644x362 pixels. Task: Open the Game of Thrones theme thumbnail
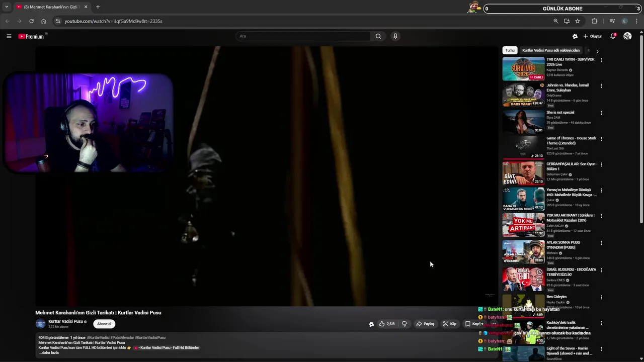[523, 147]
